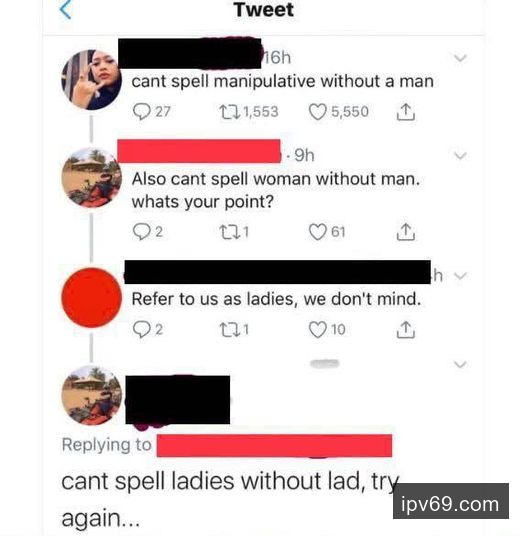Screen dimensions: 526x536
Task: Expand the chevron menu on the 9h reply
Action: pos(460,156)
